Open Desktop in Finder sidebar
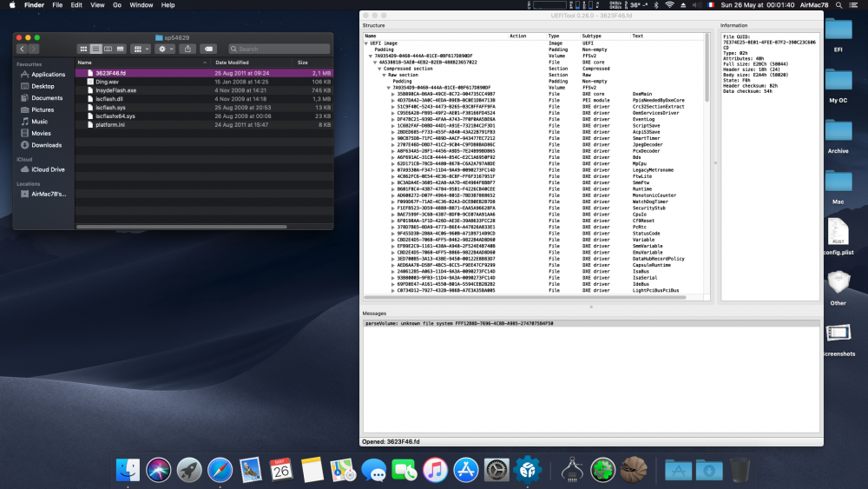Viewport: 868px width, 489px height. tap(37, 86)
